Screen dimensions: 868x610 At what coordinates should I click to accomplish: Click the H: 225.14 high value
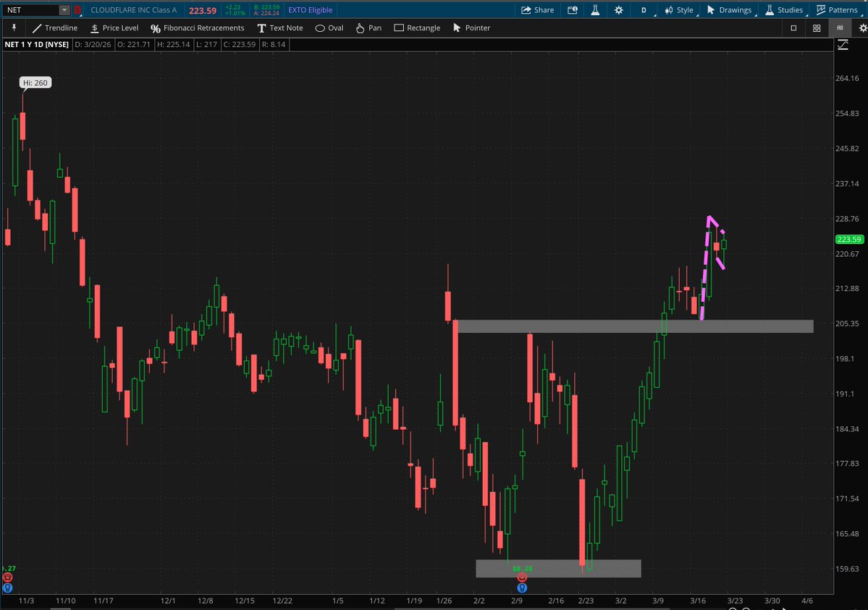click(x=173, y=44)
